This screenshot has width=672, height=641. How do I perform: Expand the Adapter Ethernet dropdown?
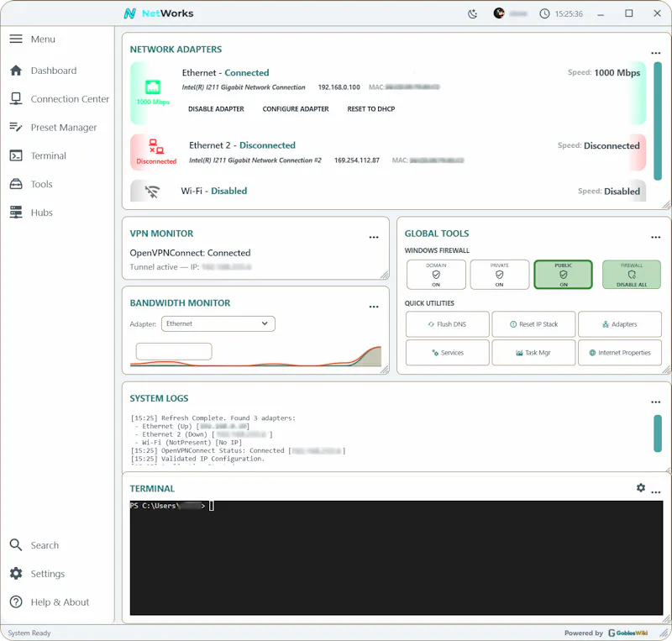pos(218,323)
